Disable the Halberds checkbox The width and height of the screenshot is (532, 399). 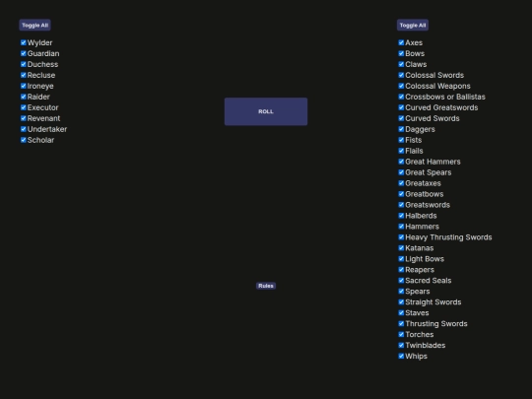401,216
